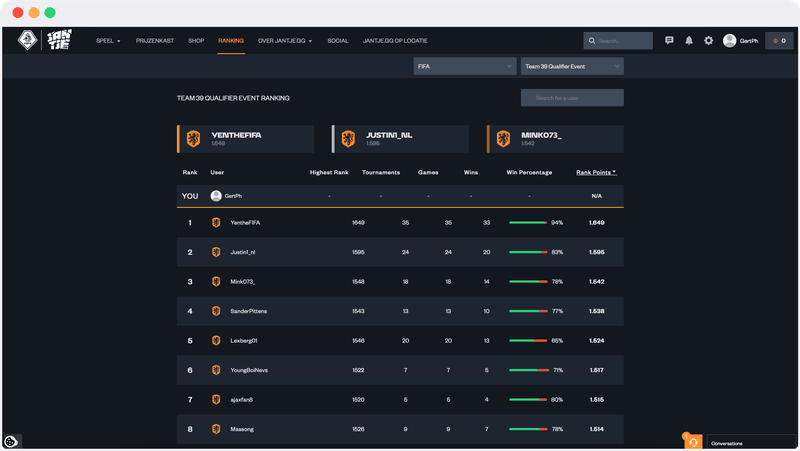The height and width of the screenshot is (451, 800).
Task: Click the Wins column header
Action: [x=471, y=172]
